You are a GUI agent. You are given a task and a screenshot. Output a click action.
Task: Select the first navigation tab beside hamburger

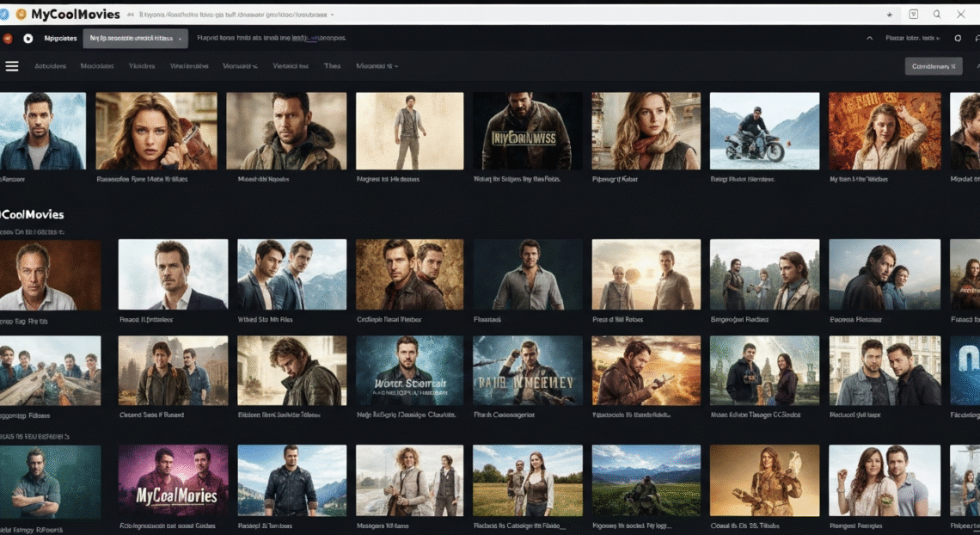[x=50, y=66]
